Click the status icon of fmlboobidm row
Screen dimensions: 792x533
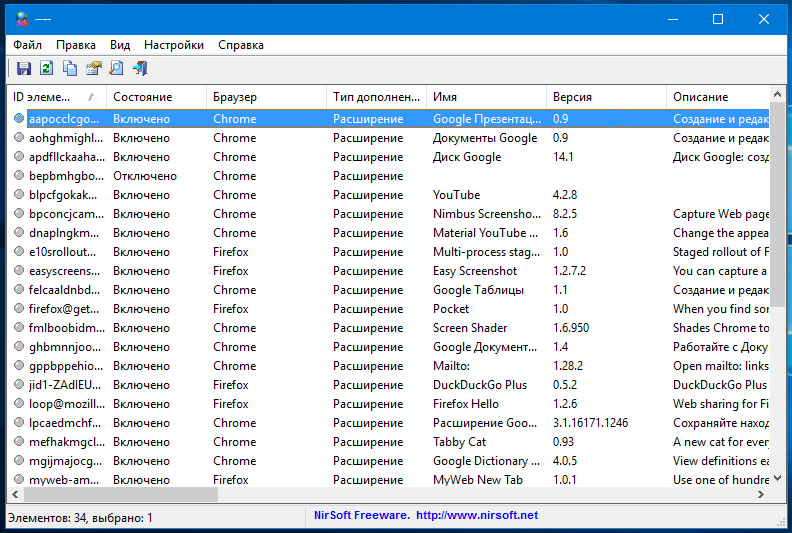click(x=19, y=327)
